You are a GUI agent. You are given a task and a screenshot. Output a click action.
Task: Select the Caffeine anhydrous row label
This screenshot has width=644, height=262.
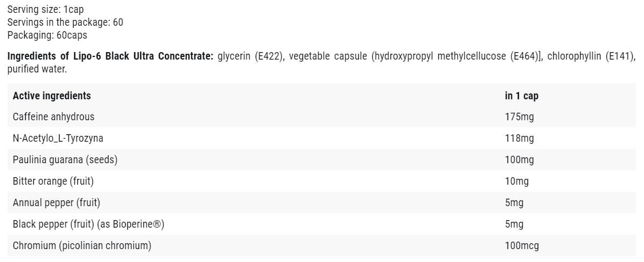(x=53, y=117)
